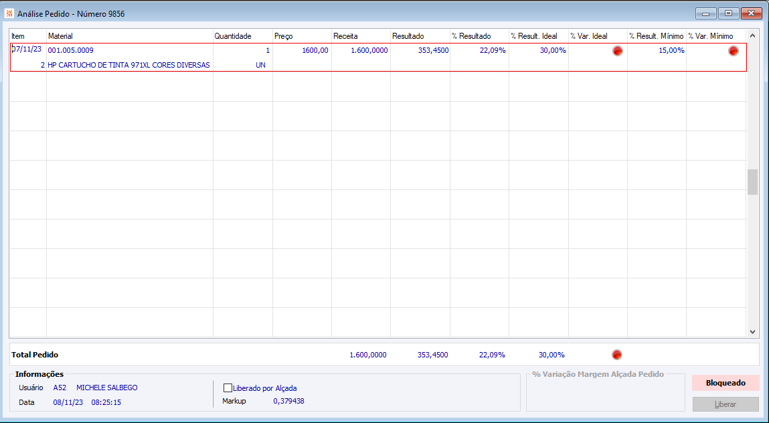Click the Total Pedido 30,00% value
This screenshot has width=769, height=423.
[551, 355]
